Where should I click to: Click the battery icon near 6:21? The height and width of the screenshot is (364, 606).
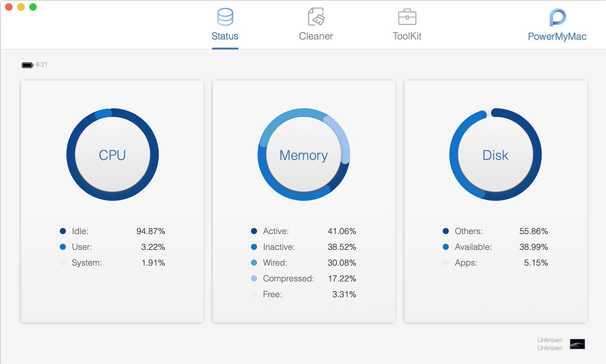click(27, 65)
